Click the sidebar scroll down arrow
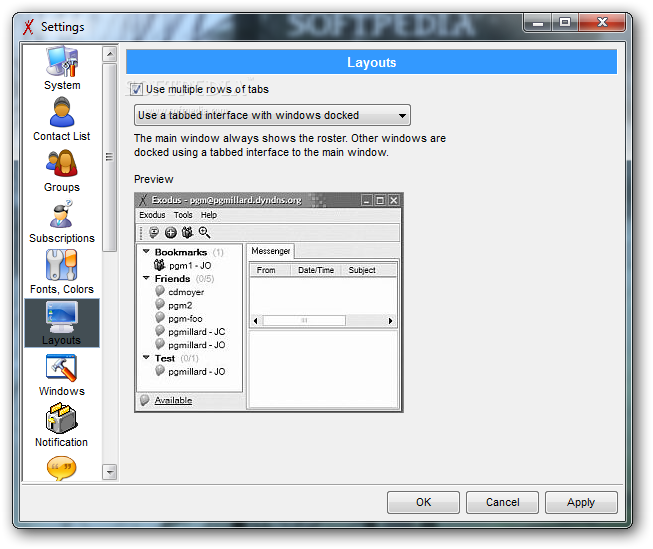The image size is (653, 549). 110,472
